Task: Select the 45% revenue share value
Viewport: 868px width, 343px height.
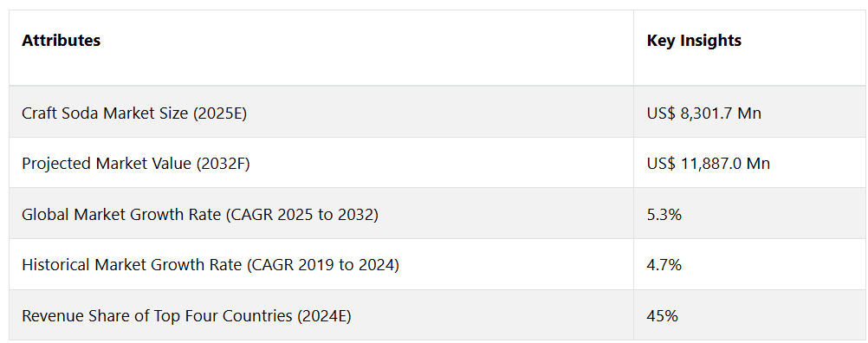Action: (x=662, y=316)
